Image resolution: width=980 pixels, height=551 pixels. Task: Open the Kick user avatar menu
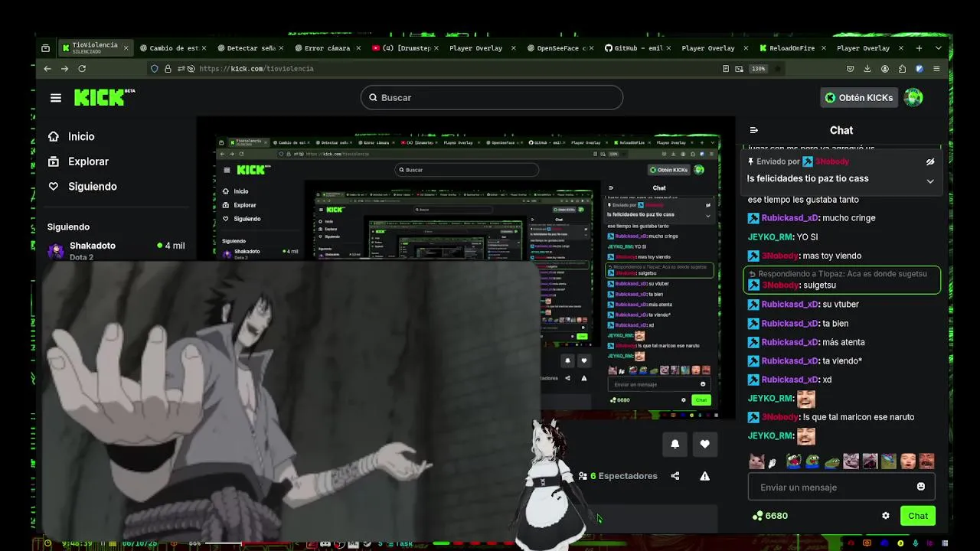pos(913,97)
